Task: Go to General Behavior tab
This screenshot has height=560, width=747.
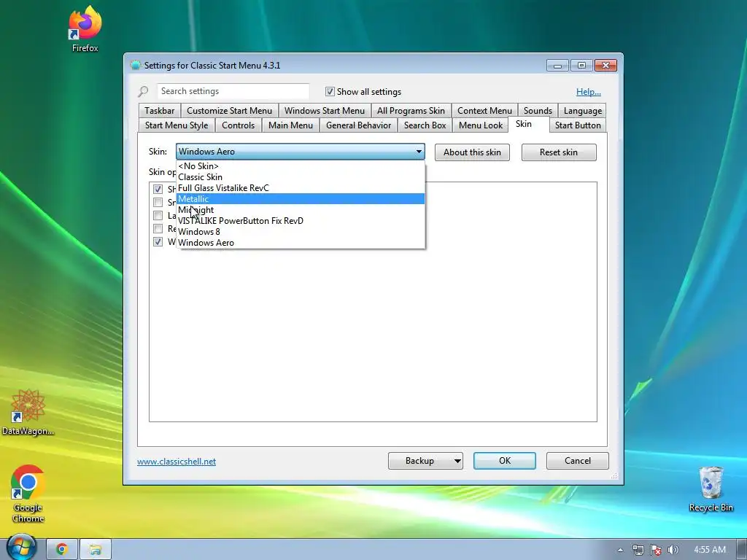Action: coord(358,125)
